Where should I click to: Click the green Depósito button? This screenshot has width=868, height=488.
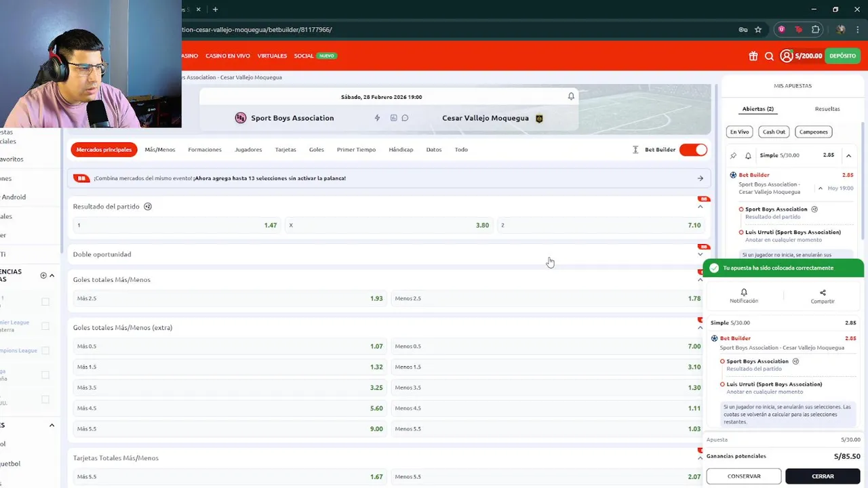pos(842,56)
